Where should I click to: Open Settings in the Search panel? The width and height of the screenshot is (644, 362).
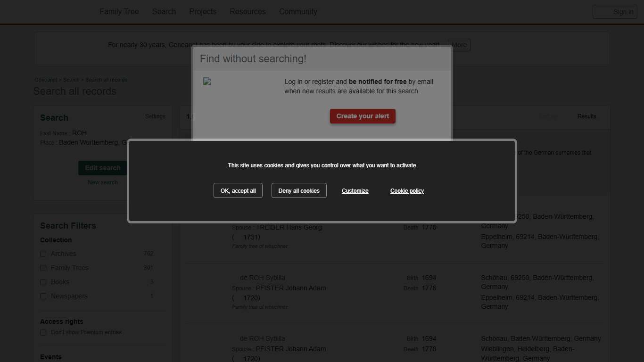pos(155,116)
